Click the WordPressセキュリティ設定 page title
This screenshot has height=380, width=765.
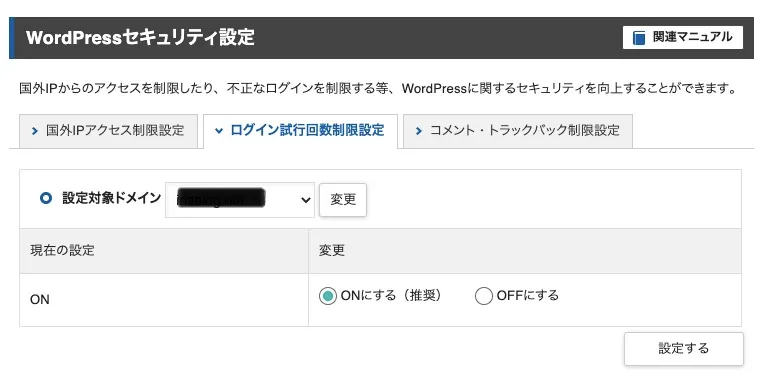point(140,38)
